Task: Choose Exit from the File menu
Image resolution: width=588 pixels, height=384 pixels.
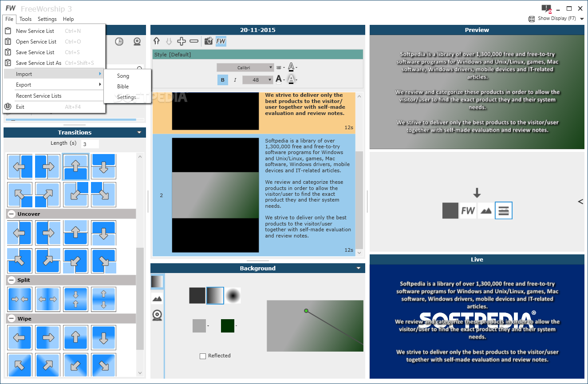Action: [x=54, y=107]
